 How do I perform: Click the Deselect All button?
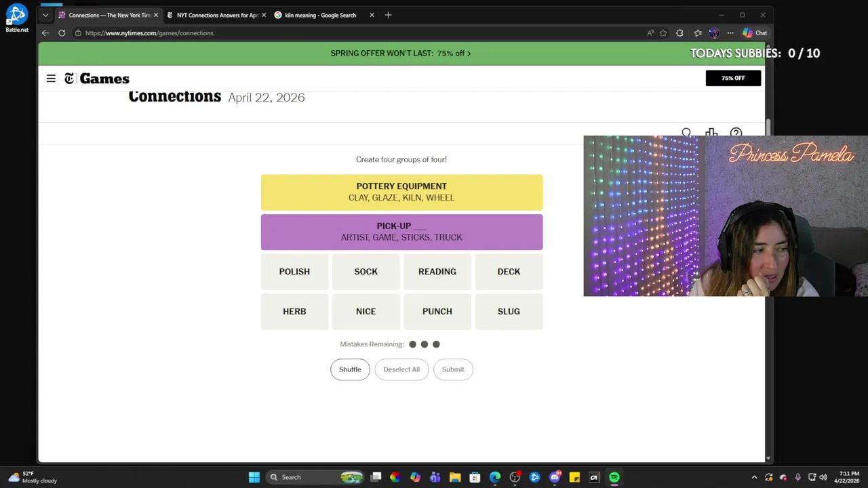(401, 369)
